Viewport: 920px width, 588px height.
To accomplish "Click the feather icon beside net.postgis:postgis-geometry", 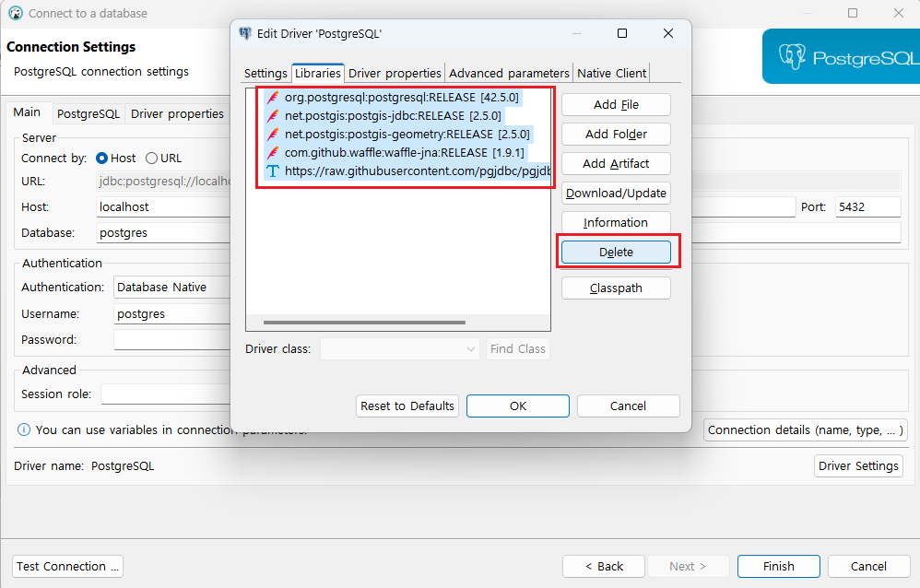I will 273,135.
